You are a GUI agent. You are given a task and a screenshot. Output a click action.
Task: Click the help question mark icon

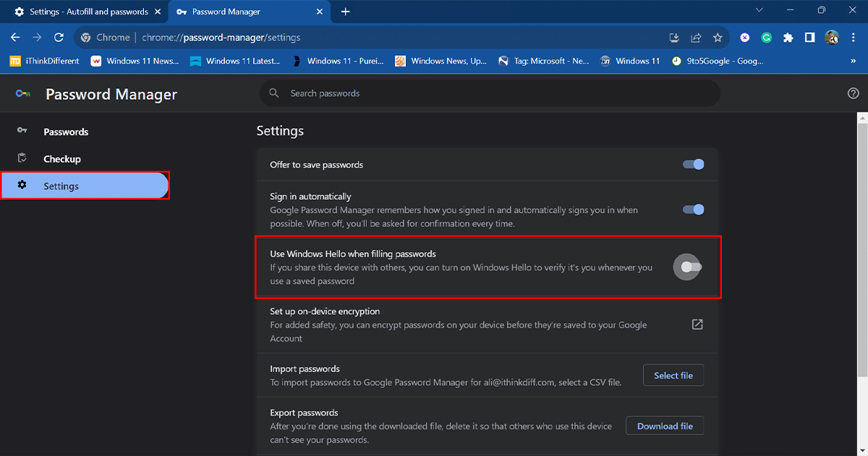853,93
